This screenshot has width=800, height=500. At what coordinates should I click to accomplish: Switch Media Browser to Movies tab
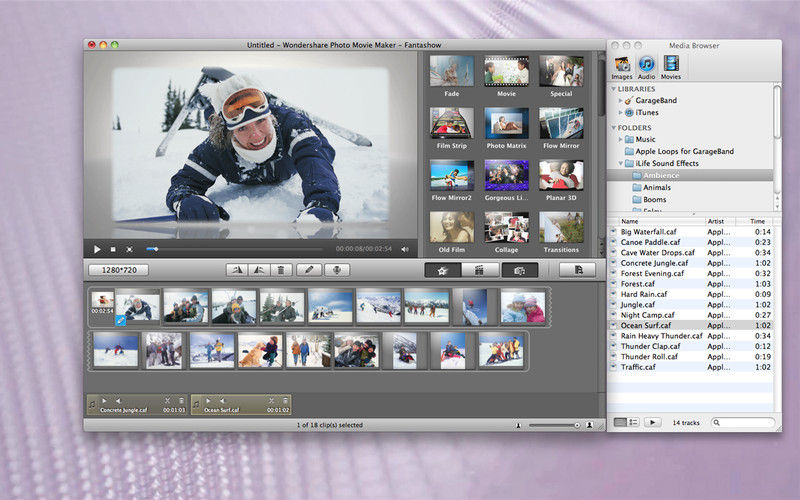pos(671,67)
